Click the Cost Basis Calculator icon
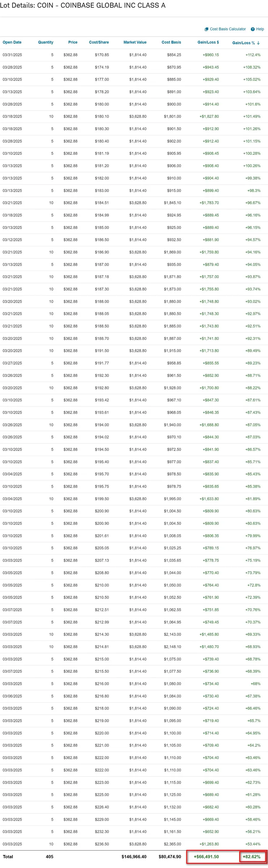 coord(206,29)
